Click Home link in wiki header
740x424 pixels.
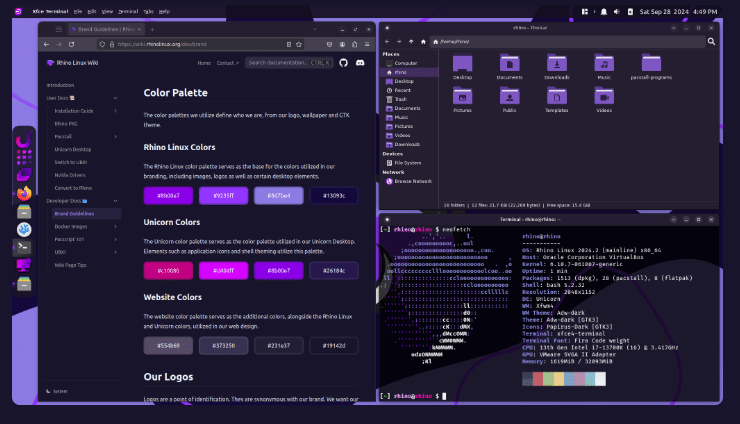coord(204,63)
